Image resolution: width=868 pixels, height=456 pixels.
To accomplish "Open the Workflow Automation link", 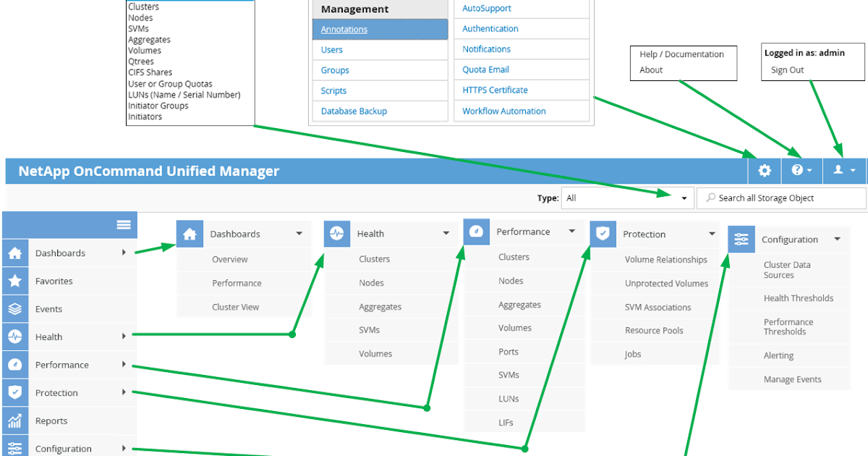I will [504, 111].
